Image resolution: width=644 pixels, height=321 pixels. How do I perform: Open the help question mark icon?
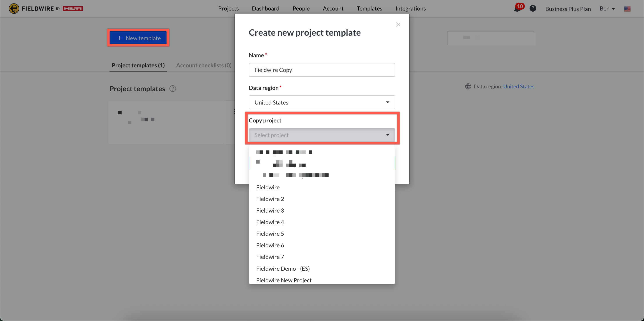pos(533,9)
